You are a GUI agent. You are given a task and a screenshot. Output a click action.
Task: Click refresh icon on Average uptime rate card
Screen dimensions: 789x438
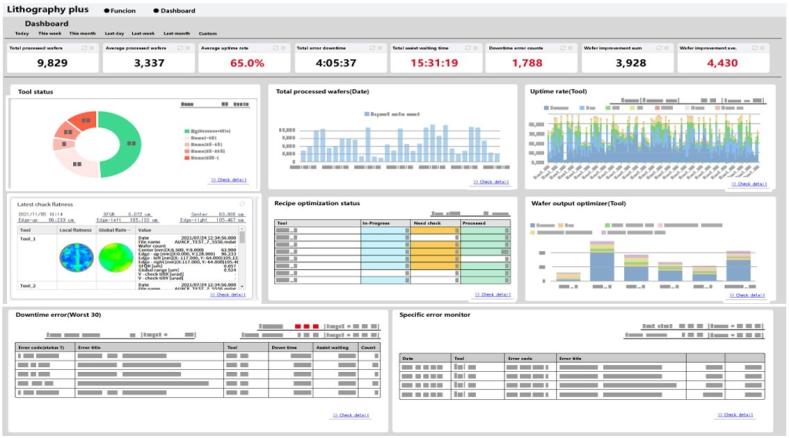[275, 47]
